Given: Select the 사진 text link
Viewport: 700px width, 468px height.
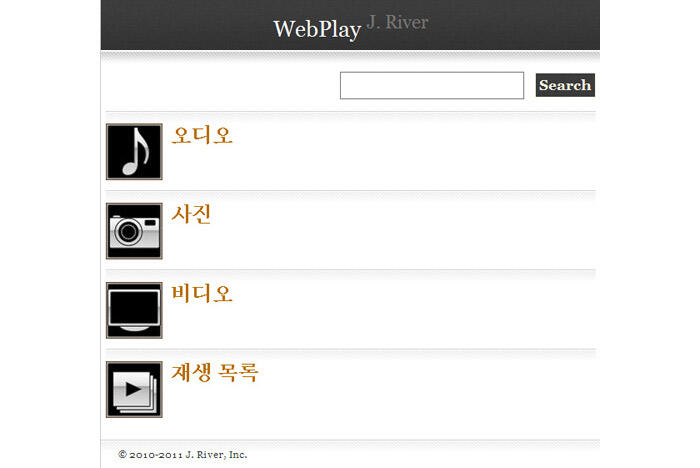Looking at the screenshot, I should tap(191, 214).
